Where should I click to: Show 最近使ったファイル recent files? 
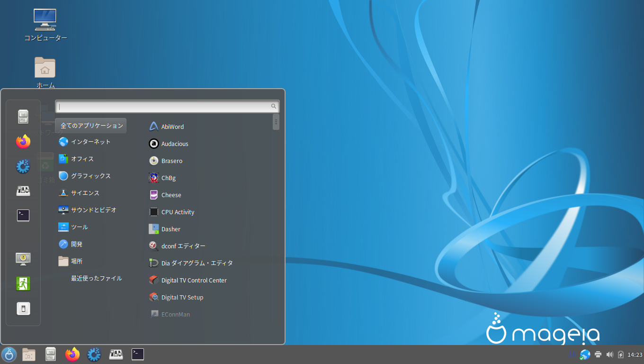click(x=97, y=278)
